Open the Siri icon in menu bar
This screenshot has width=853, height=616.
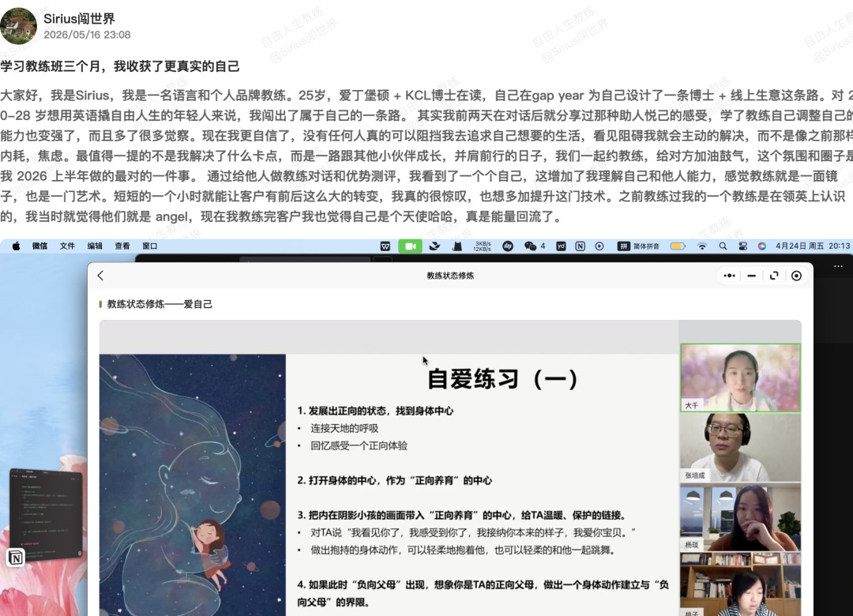click(762, 246)
